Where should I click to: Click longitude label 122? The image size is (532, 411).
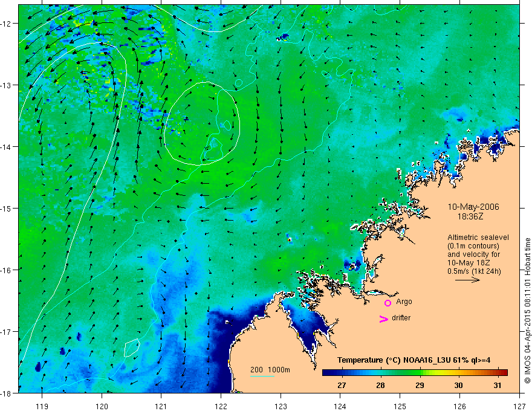pos(221,406)
